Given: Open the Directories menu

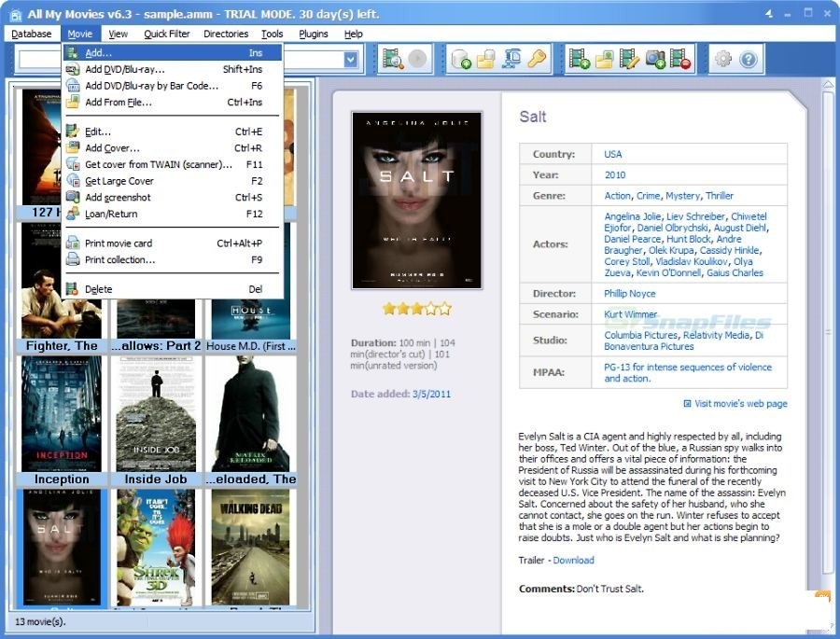Looking at the screenshot, I should tap(225, 34).
